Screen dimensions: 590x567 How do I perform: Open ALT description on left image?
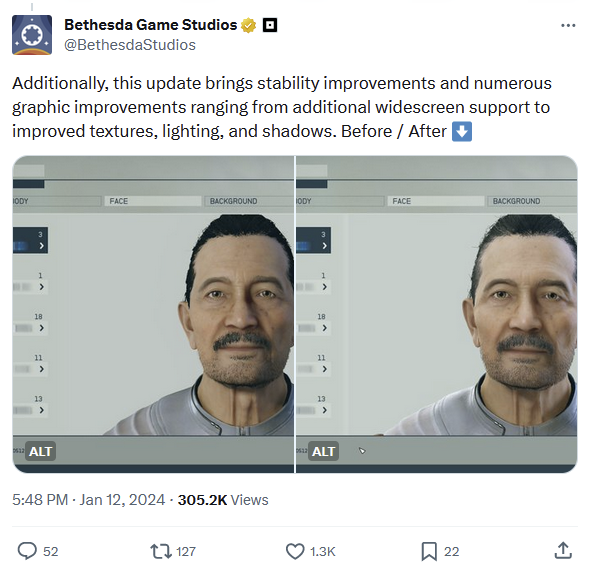[41, 451]
